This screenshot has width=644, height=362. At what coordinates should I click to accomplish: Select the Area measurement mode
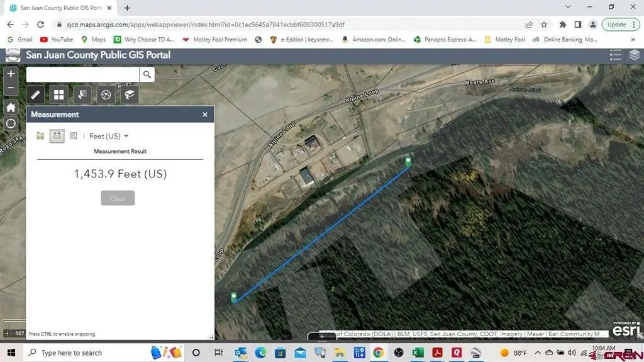[40, 136]
